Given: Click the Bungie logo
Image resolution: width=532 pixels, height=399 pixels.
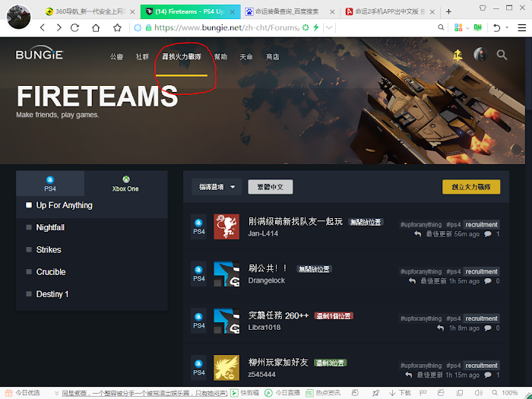Looking at the screenshot, I should [40, 53].
